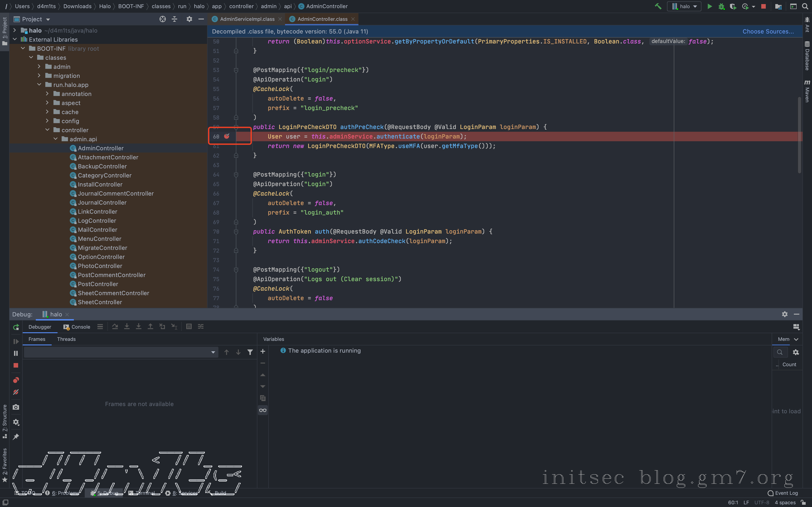Collapse the controller folder

pos(47,130)
